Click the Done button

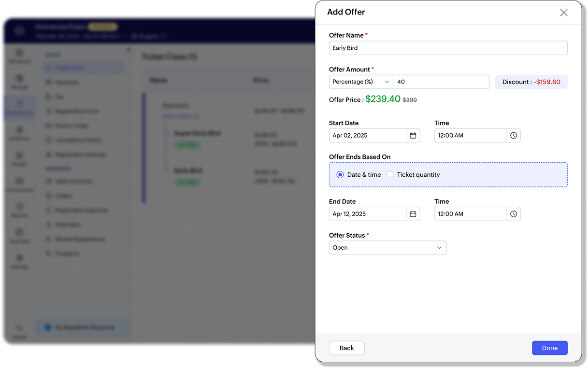pyautogui.click(x=550, y=348)
